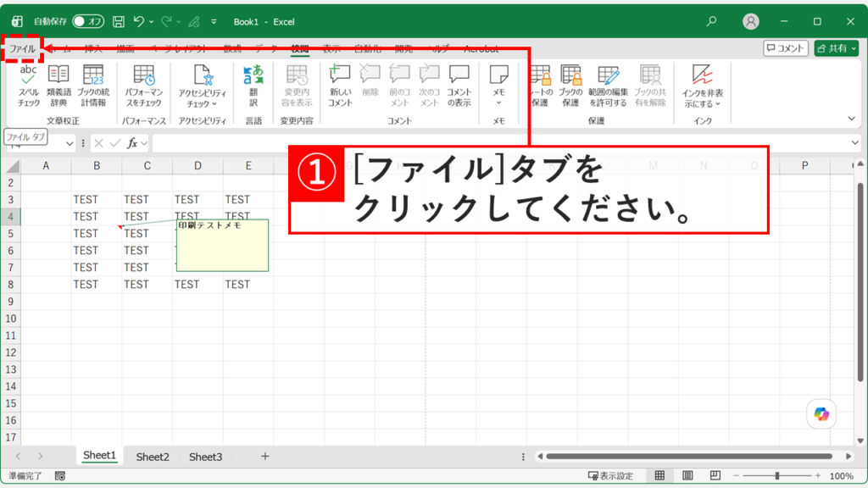Zoom in with the plus button
Image resolution: width=868 pixels, height=488 pixels.
[818, 476]
